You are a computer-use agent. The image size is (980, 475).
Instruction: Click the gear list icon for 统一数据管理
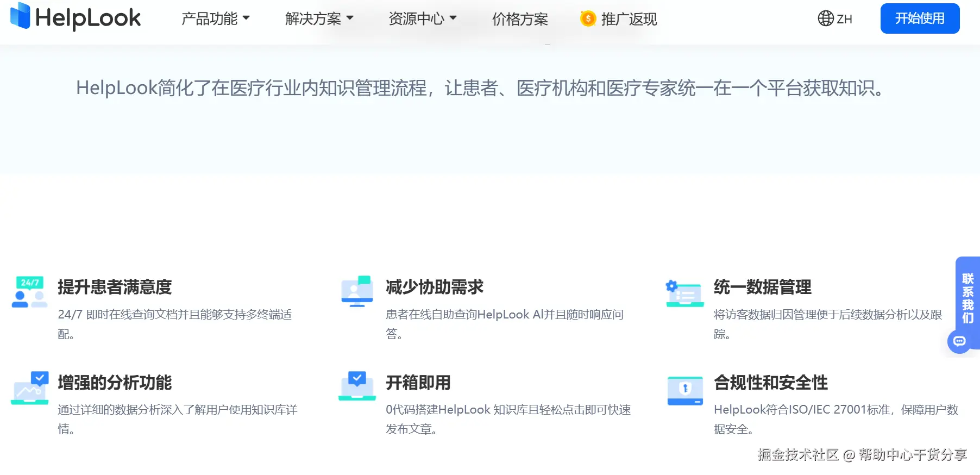click(x=685, y=293)
